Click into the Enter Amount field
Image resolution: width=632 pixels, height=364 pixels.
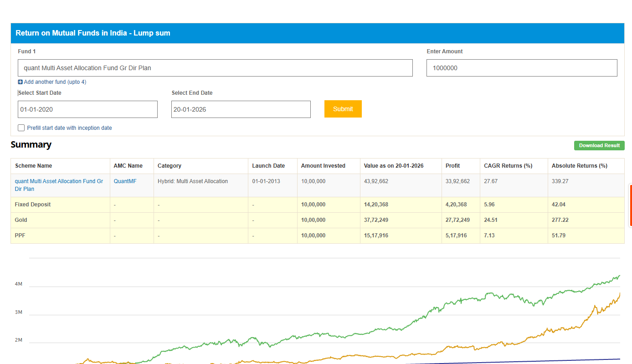521,68
